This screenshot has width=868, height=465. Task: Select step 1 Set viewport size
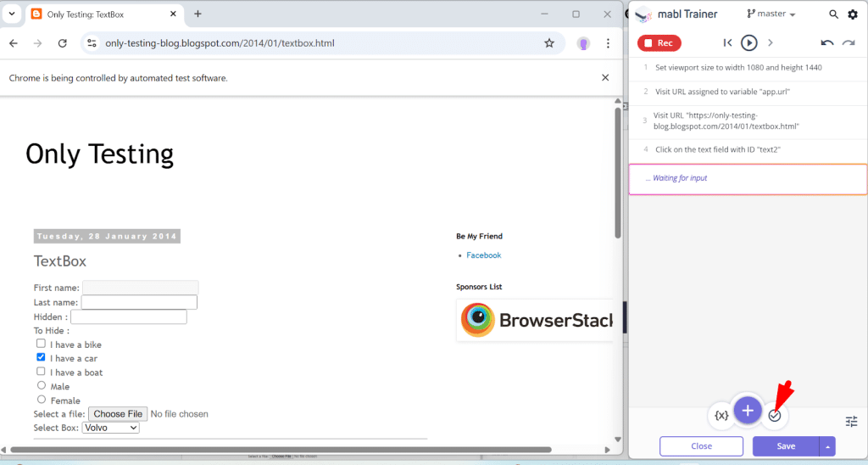(748, 68)
